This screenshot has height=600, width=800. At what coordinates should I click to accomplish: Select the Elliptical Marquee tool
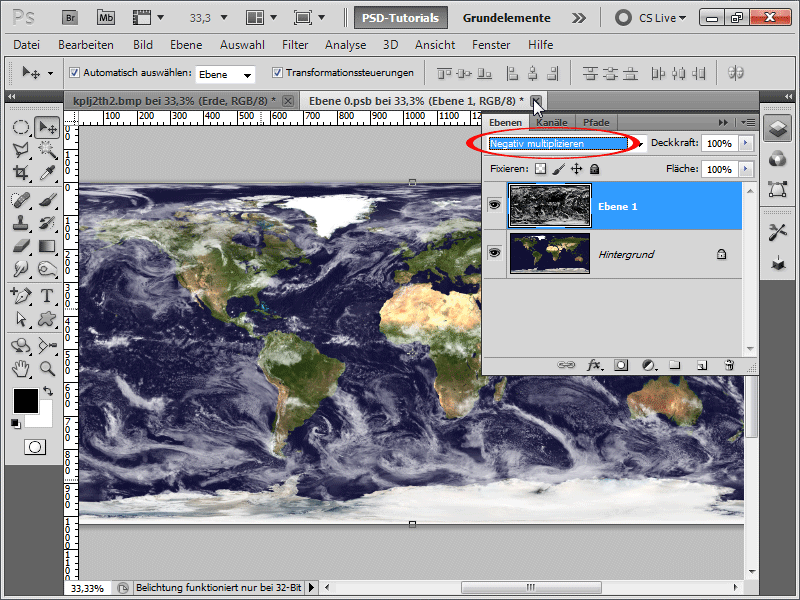(x=20, y=127)
